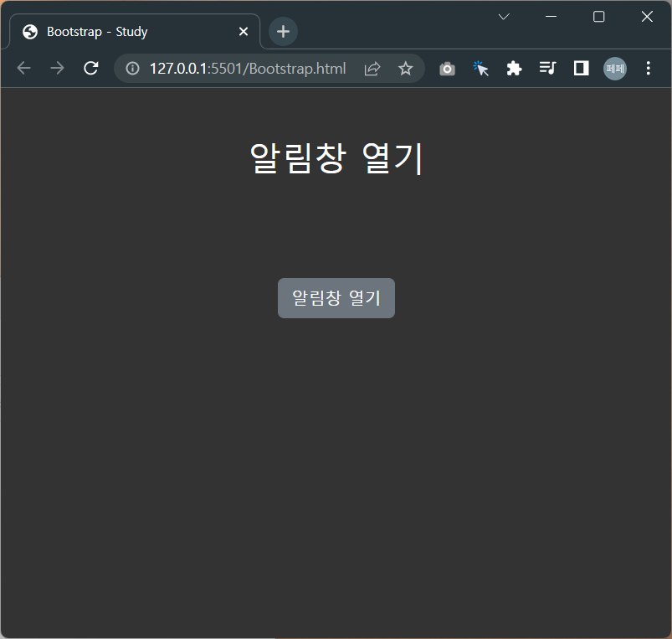Close the Bootstrap - Study tab
This screenshot has height=639, width=672.
pos(244,31)
